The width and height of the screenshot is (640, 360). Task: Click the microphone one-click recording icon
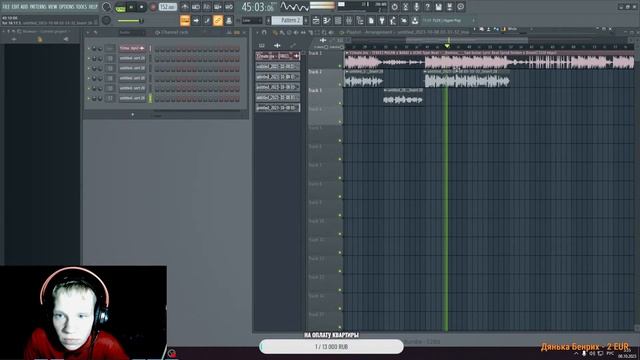pos(416,7)
